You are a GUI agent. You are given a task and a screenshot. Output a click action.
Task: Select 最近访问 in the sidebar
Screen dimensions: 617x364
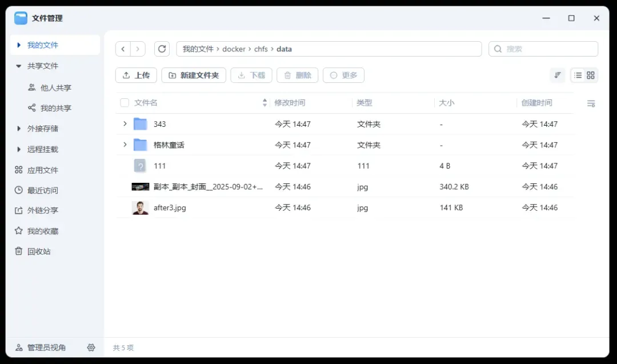tap(42, 190)
